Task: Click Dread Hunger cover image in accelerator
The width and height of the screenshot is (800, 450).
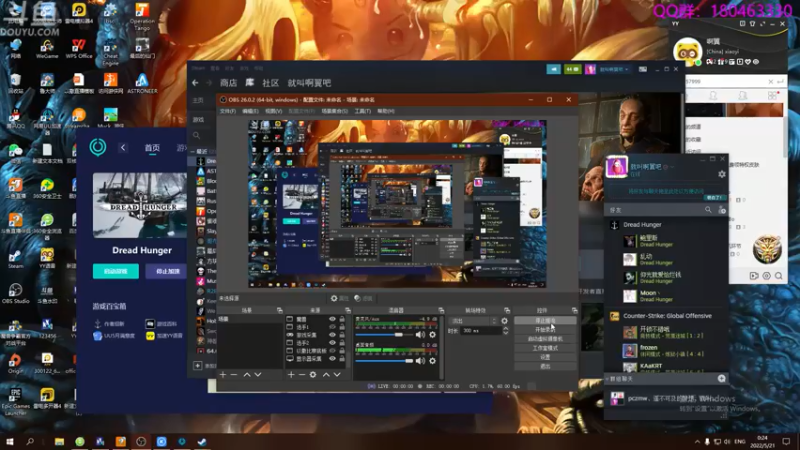Action: click(x=140, y=205)
